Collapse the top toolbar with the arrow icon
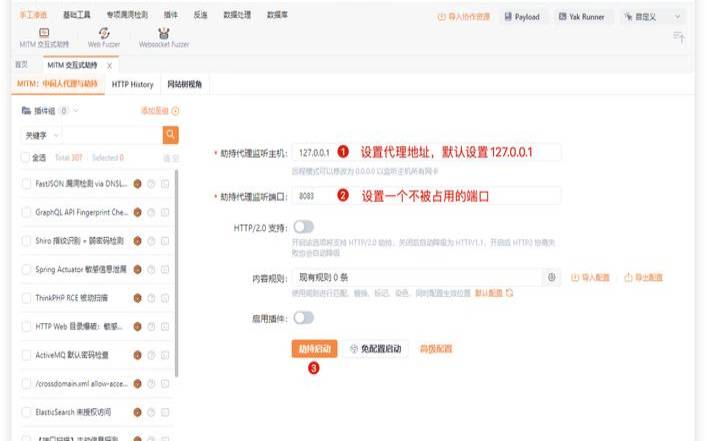 (679, 37)
